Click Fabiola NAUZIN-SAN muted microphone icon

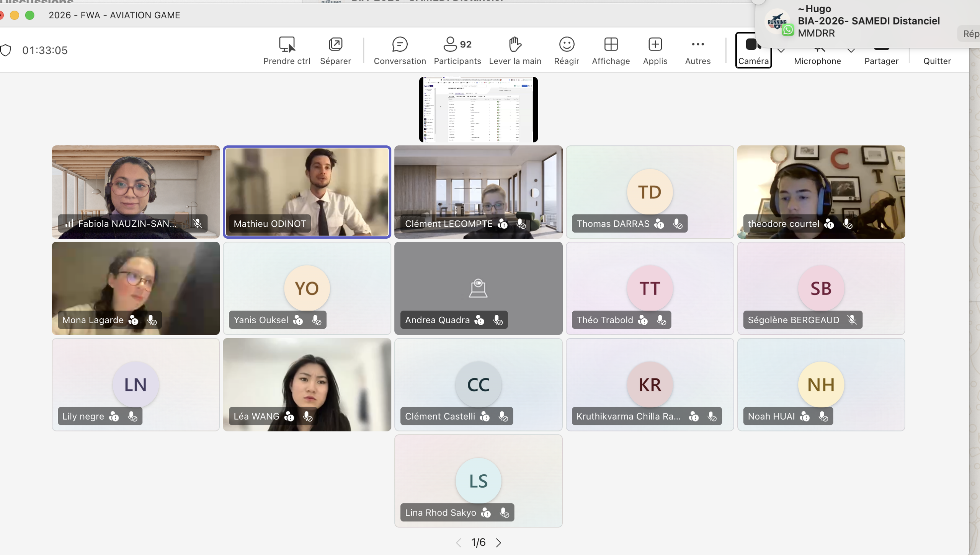(x=198, y=223)
